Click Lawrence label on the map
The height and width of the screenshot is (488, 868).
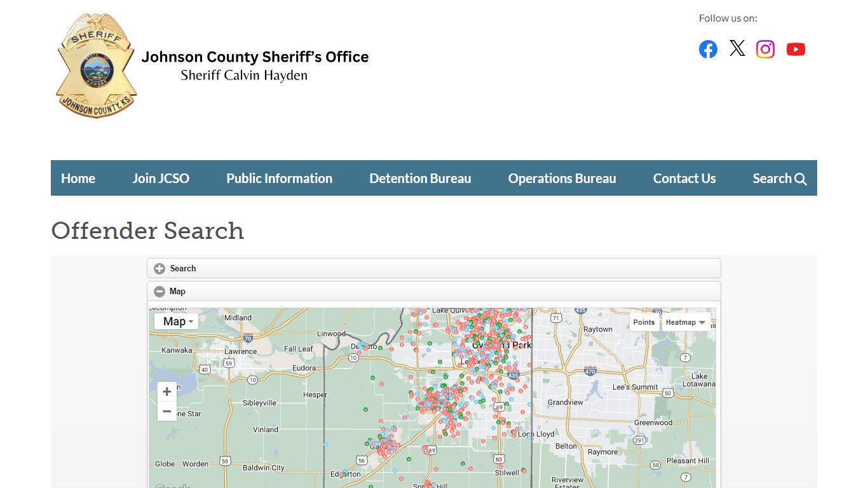tap(240, 351)
